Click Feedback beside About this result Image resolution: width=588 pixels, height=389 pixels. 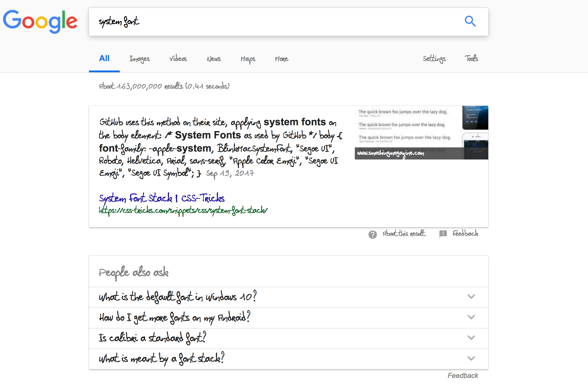pyautogui.click(x=465, y=233)
